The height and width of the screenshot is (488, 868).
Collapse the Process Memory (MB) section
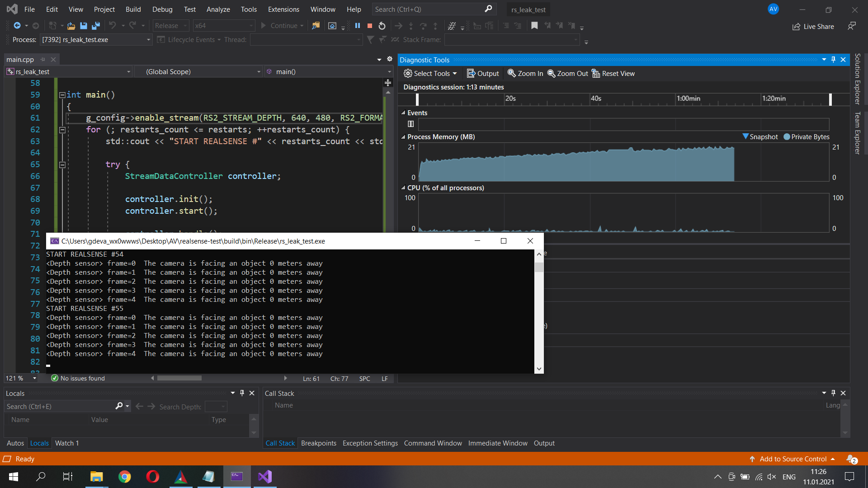[x=403, y=136]
